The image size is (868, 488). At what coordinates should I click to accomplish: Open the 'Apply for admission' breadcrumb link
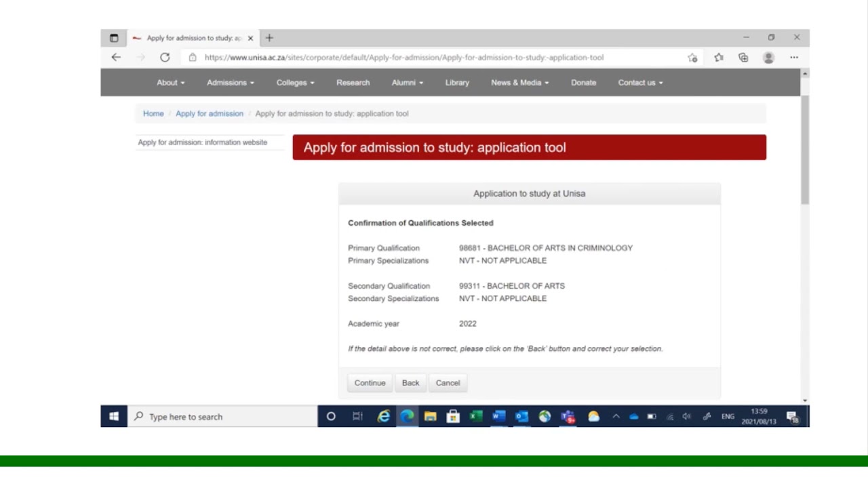[x=210, y=114]
